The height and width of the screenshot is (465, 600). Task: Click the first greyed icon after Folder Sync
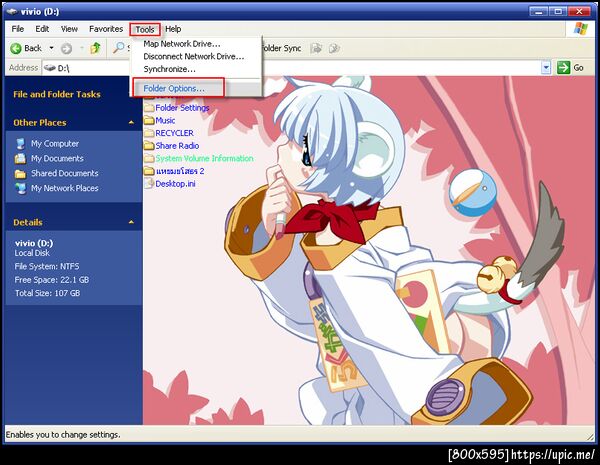coord(316,49)
